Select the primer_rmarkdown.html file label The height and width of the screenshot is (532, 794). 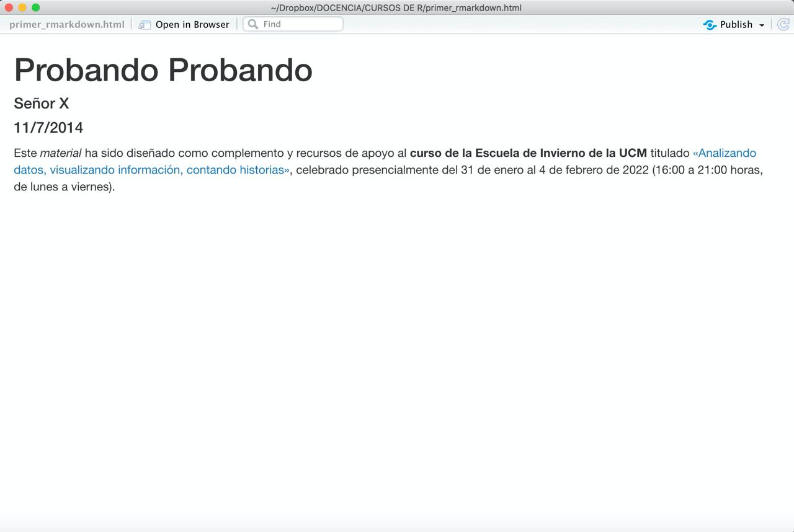tap(67, 24)
